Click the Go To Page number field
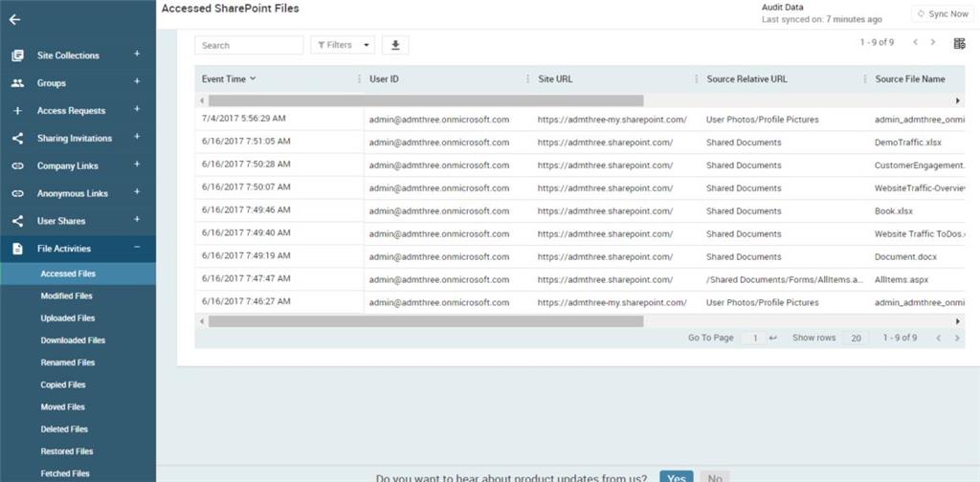Viewport: 980px width, 482px height. pyautogui.click(x=754, y=338)
